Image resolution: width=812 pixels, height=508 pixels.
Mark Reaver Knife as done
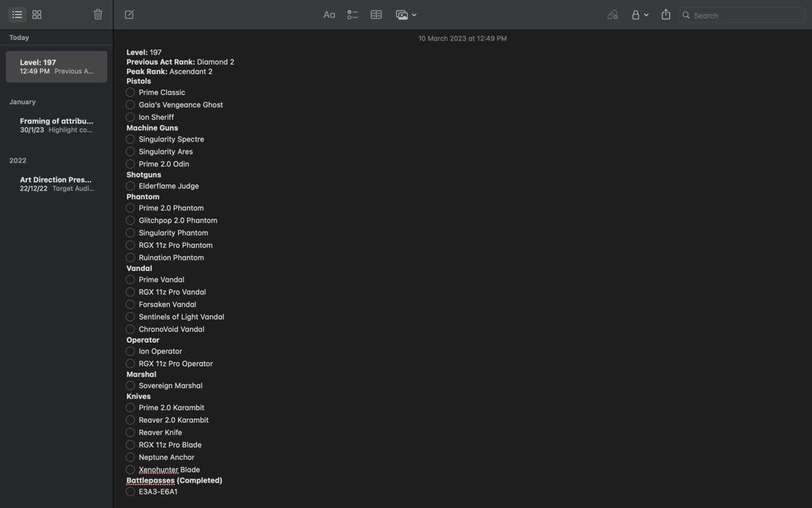coord(130,433)
